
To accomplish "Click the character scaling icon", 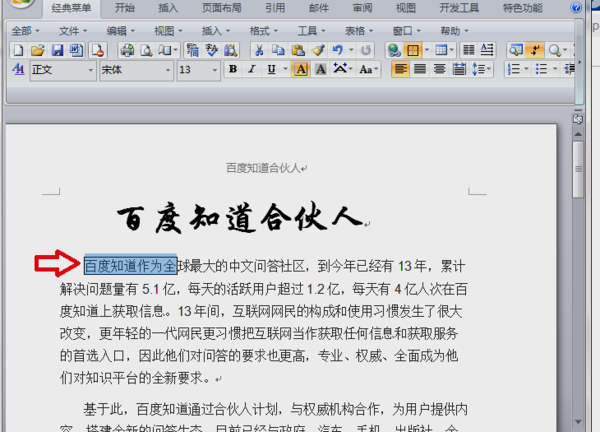I will [x=340, y=69].
